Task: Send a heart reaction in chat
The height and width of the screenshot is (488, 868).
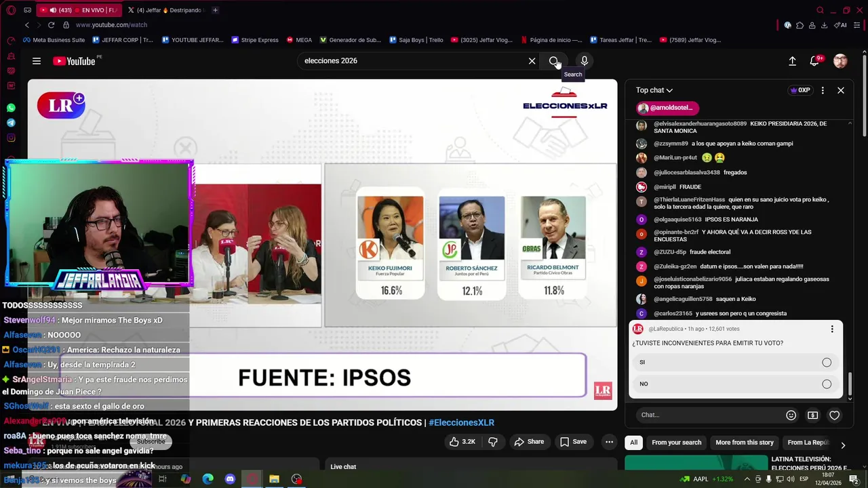Action: point(835,415)
